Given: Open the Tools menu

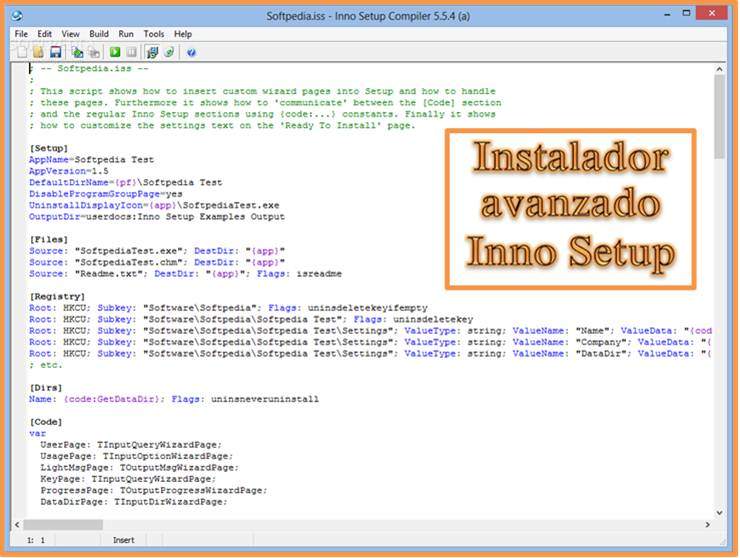Looking at the screenshot, I should coord(154,34).
